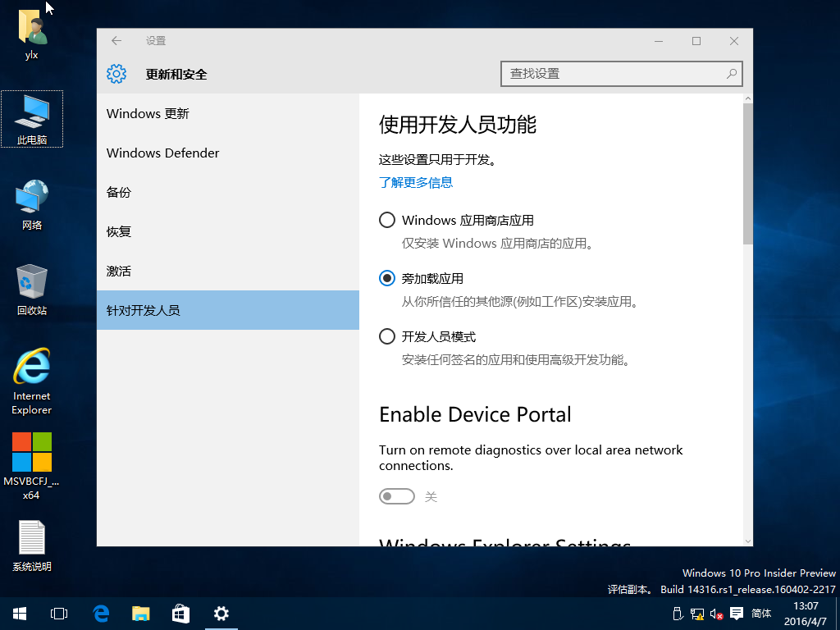
Task: Go to the 恢复 settings page
Action: [x=119, y=232]
